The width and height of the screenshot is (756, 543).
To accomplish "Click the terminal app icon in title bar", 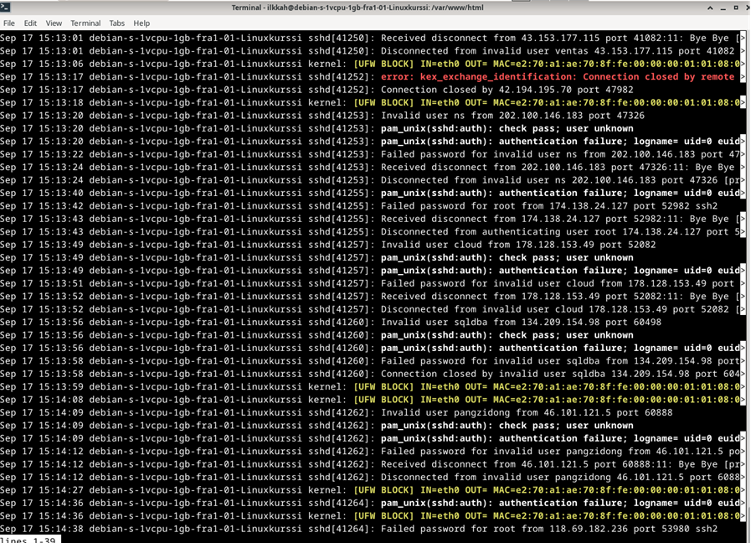I will pyautogui.click(x=8, y=8).
